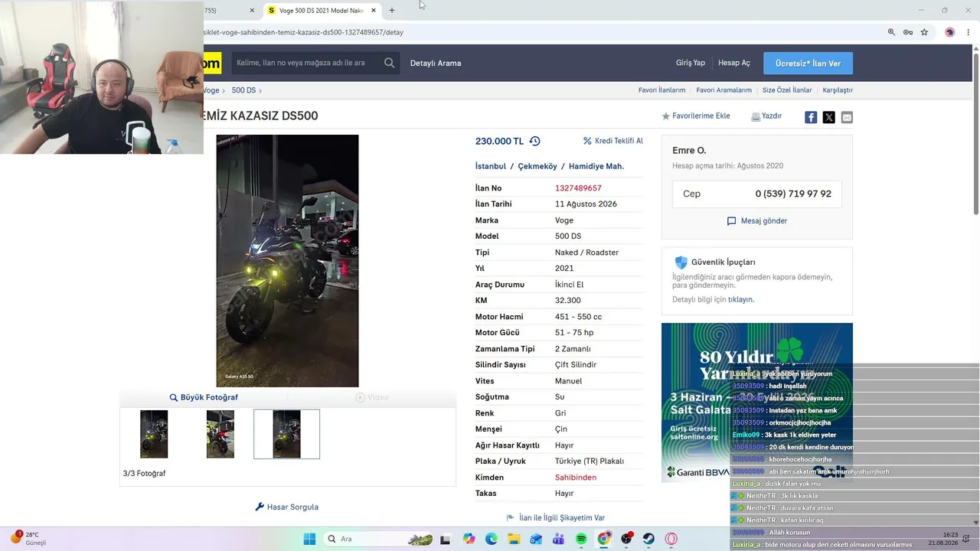Launch Spotify from the taskbar

point(581,539)
